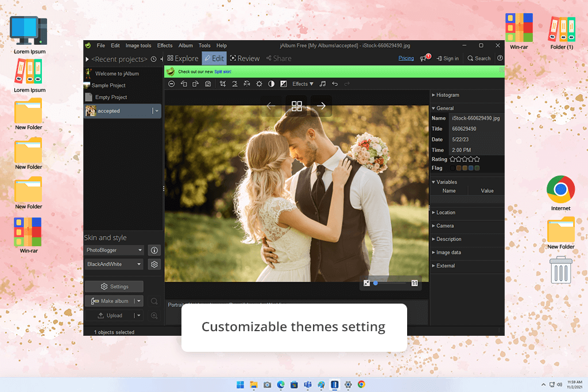Click the preview magnifier beside Make album

click(x=154, y=301)
